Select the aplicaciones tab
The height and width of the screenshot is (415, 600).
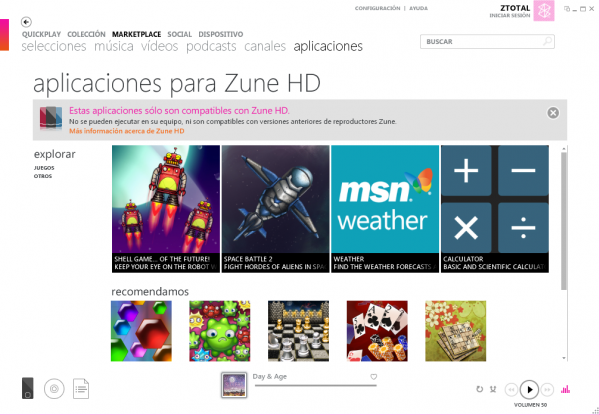coord(328,46)
